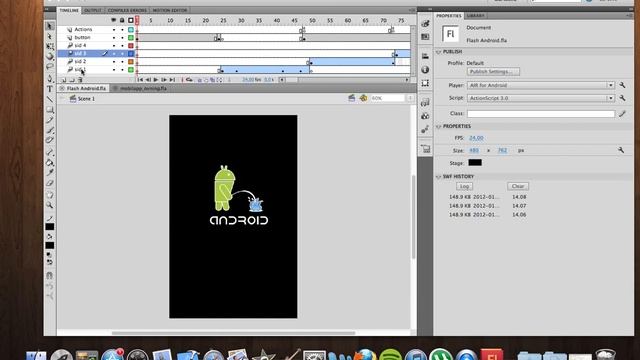
Task: Select the Pen tool
Action: click(x=50, y=78)
